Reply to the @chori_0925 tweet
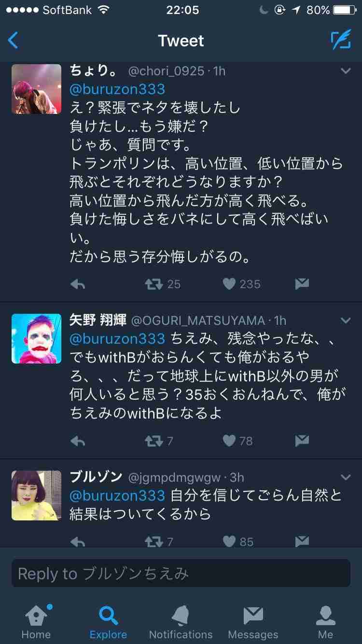This screenshot has height=644, width=362. pyautogui.click(x=78, y=284)
